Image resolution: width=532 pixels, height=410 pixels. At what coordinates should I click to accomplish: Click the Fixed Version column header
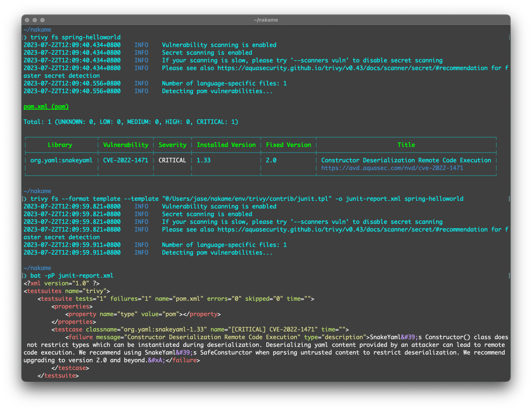point(288,145)
